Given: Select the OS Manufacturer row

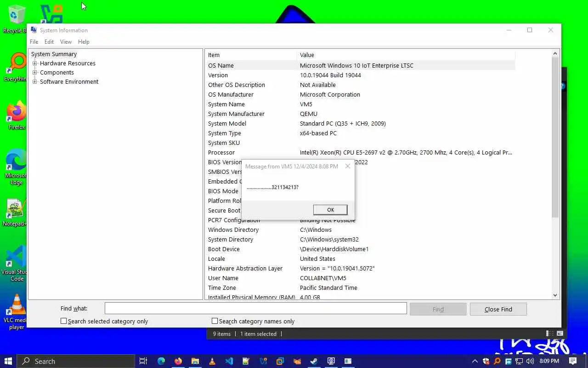Looking at the screenshot, I should click(x=360, y=95).
